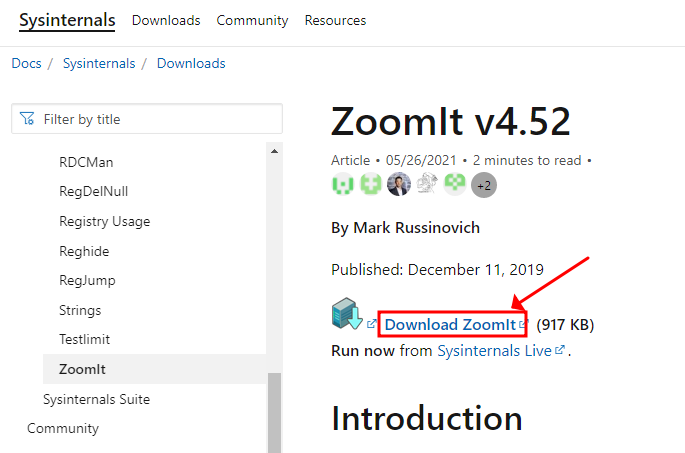This screenshot has width=685, height=453.
Task: Click the fifth green pixel contributor avatar
Action: pos(455,184)
